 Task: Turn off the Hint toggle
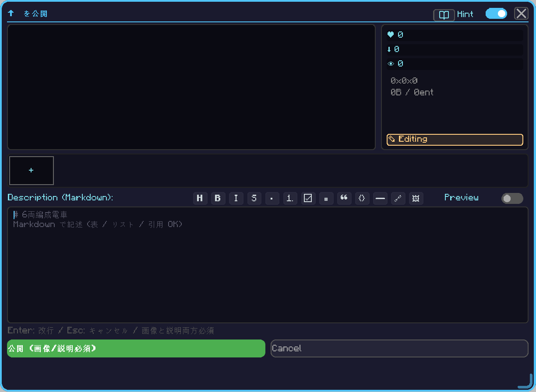[x=496, y=14]
